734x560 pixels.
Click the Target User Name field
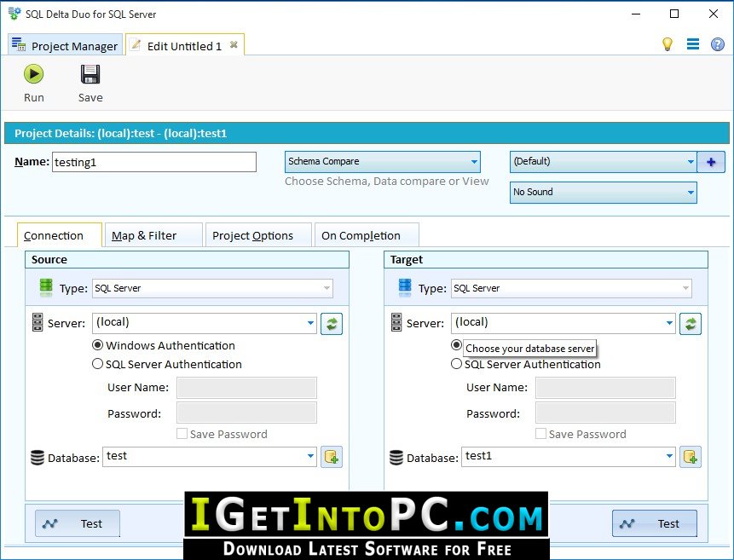click(605, 388)
